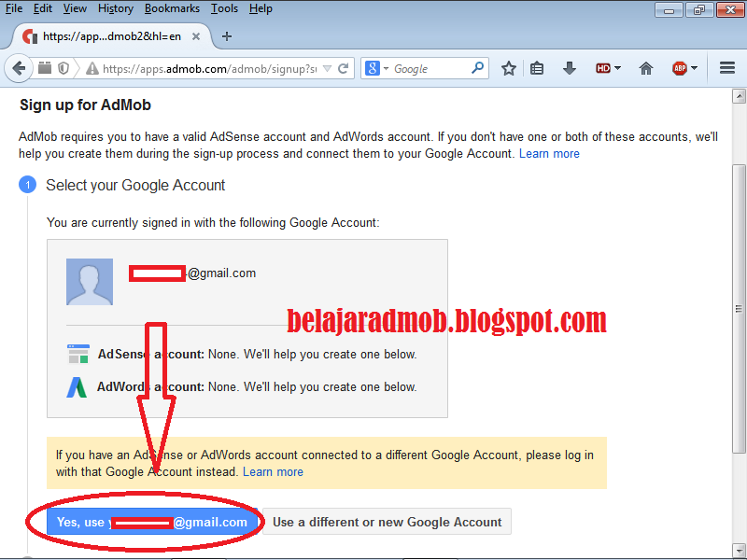Image resolution: width=747 pixels, height=560 pixels.
Task: Open the View menu
Action: (x=75, y=8)
